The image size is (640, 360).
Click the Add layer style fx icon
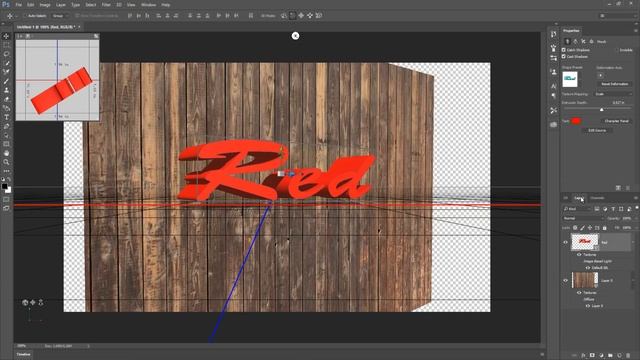click(583, 356)
